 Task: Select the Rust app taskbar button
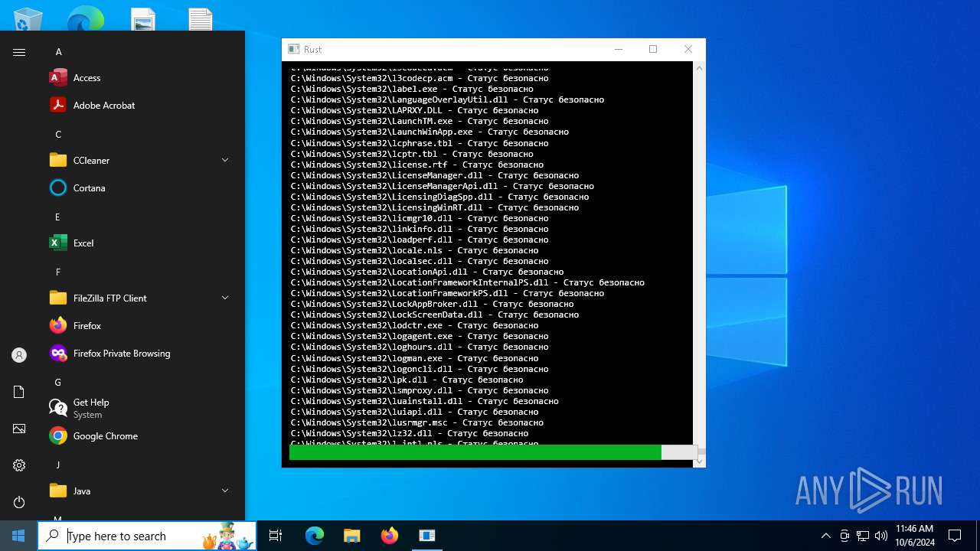click(x=427, y=536)
